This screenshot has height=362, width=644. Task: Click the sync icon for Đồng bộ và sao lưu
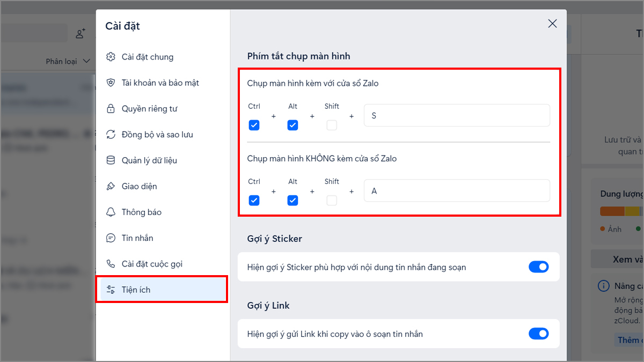(111, 135)
